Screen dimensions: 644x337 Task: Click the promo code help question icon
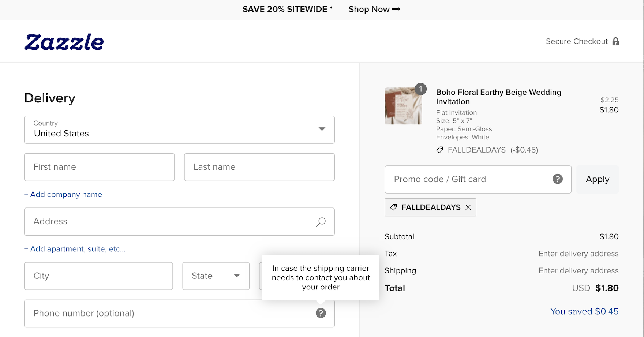tap(557, 179)
